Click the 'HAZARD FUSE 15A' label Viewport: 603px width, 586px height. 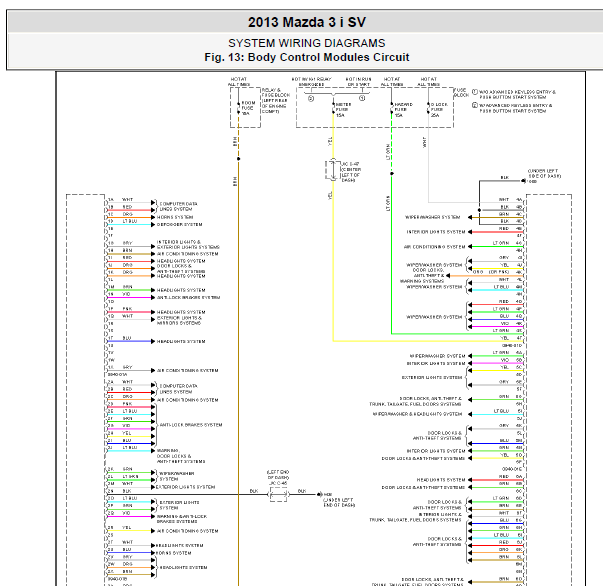[x=403, y=110]
